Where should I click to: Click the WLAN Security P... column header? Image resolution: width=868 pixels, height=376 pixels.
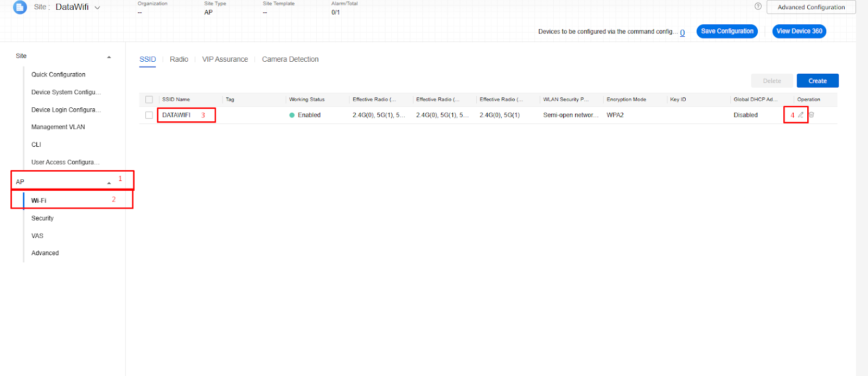(566, 100)
